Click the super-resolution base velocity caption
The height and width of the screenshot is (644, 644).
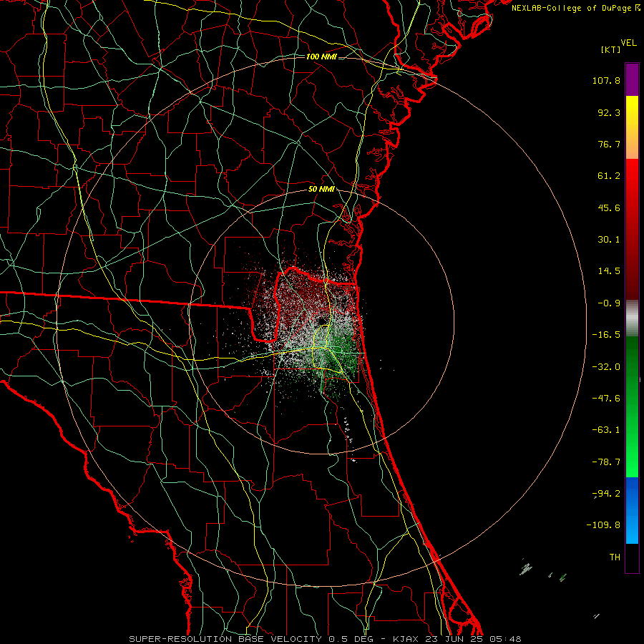point(325,639)
